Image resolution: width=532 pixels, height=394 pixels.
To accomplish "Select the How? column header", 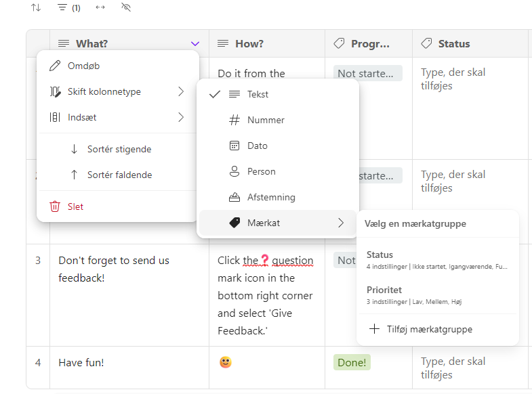I will click(x=267, y=44).
